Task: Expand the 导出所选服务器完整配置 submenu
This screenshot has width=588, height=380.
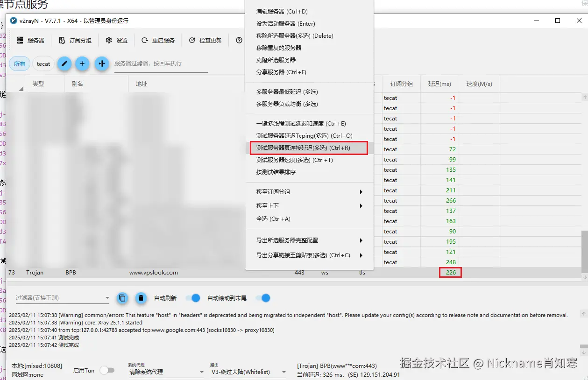Action: coord(309,240)
